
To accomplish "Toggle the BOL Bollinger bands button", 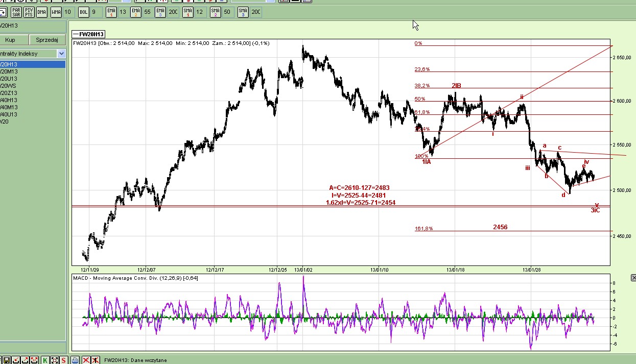I will click(84, 12).
